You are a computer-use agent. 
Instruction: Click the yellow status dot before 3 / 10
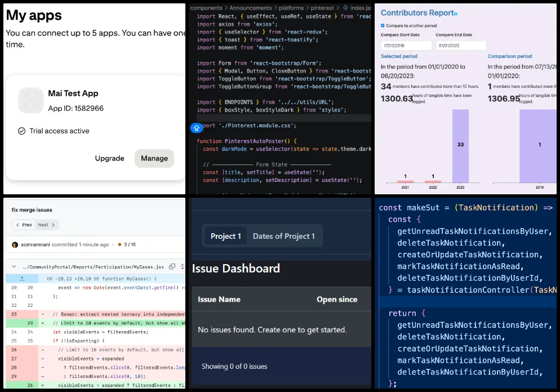[119, 244]
